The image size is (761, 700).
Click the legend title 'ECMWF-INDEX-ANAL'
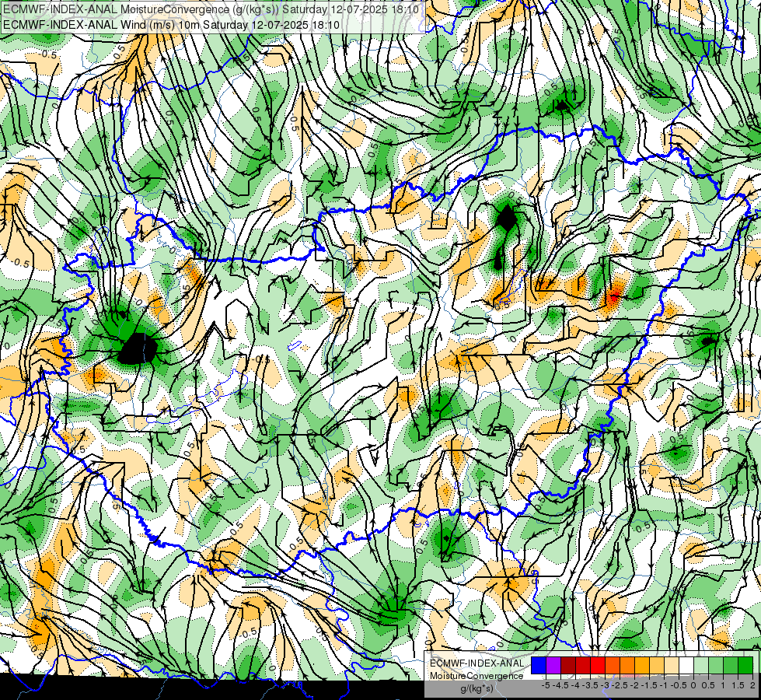tap(477, 663)
